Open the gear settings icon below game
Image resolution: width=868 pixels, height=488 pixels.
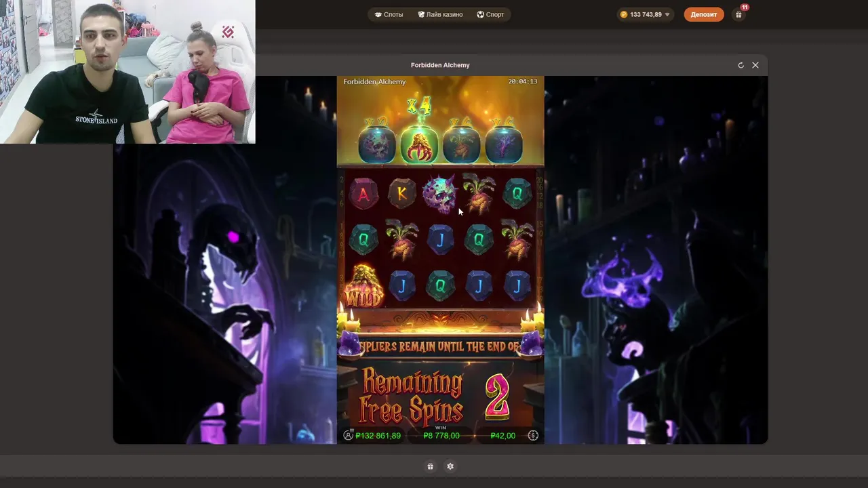[x=450, y=466]
